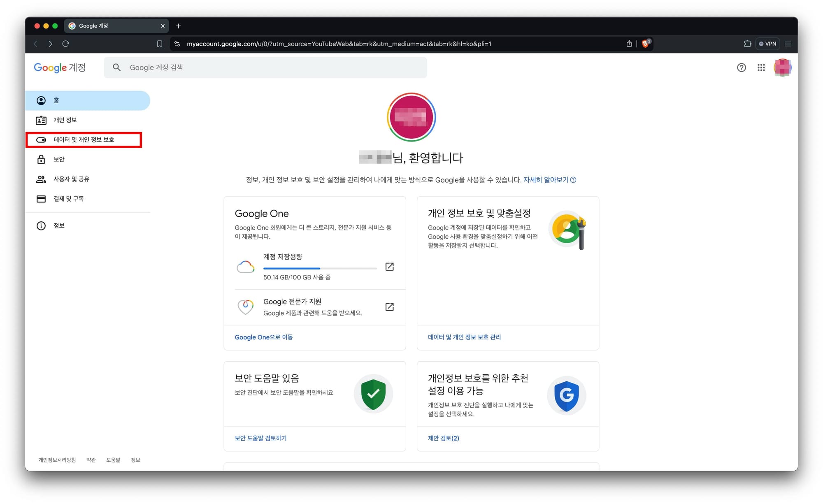
Task: Click 50.14 GB/100 GB 사용 중 text
Action: [297, 277]
